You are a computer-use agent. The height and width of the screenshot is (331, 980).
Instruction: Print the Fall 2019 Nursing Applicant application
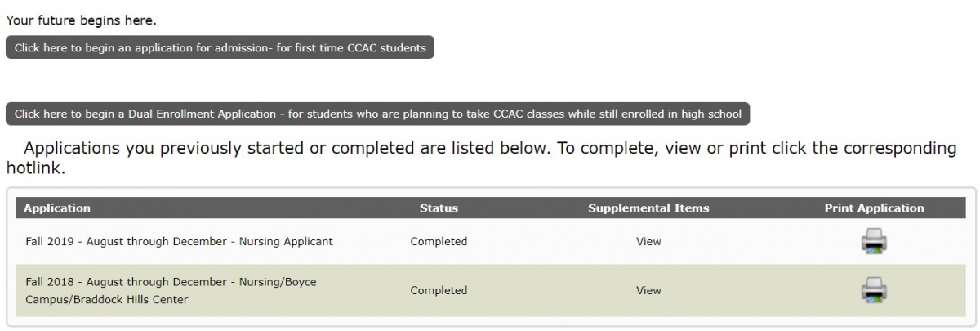[874, 242]
